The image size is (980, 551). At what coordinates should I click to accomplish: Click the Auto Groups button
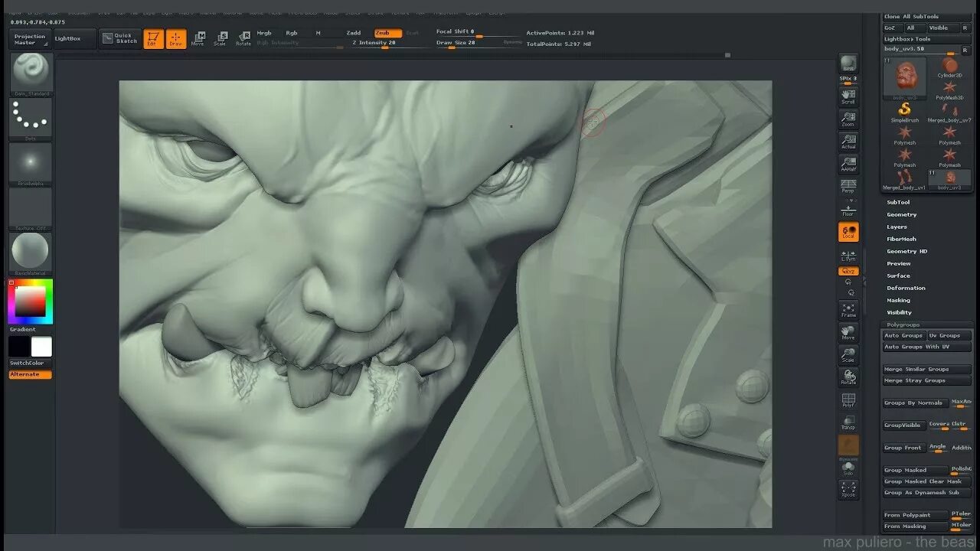pos(903,335)
